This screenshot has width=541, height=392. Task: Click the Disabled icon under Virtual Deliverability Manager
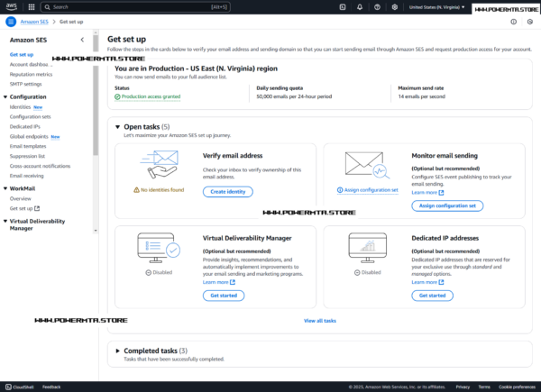(x=149, y=272)
